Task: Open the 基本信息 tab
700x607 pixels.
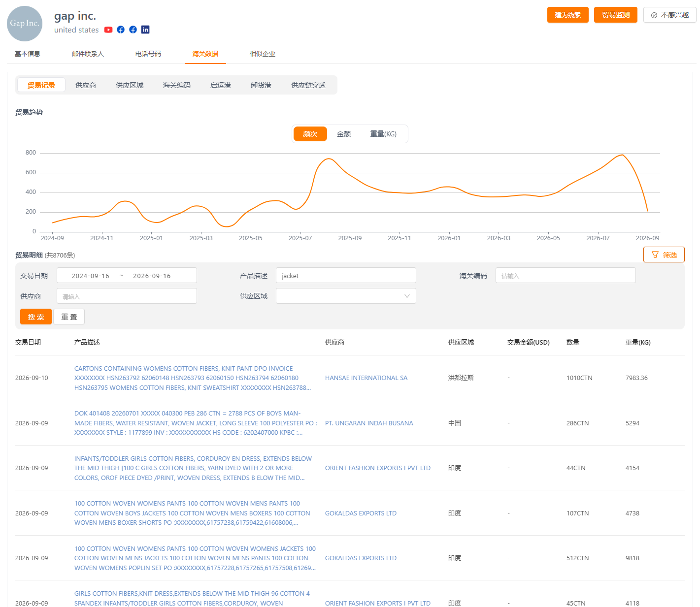Action: click(x=28, y=54)
